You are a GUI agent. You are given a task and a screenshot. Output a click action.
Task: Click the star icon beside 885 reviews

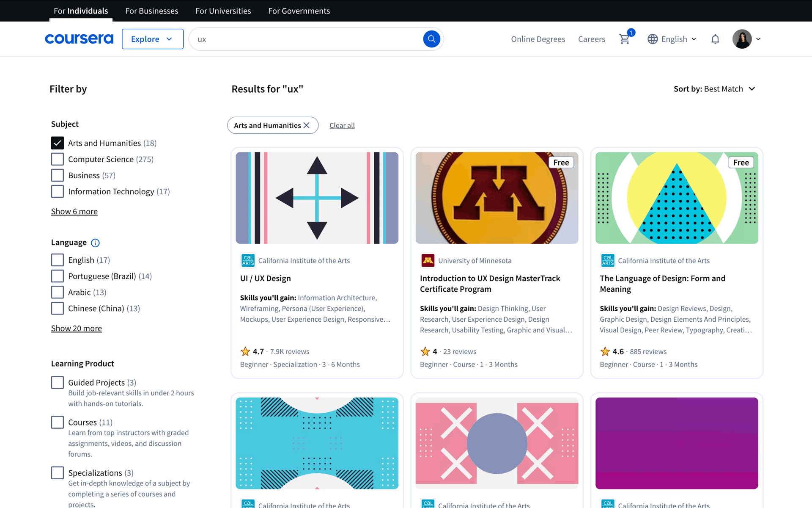pyautogui.click(x=605, y=351)
